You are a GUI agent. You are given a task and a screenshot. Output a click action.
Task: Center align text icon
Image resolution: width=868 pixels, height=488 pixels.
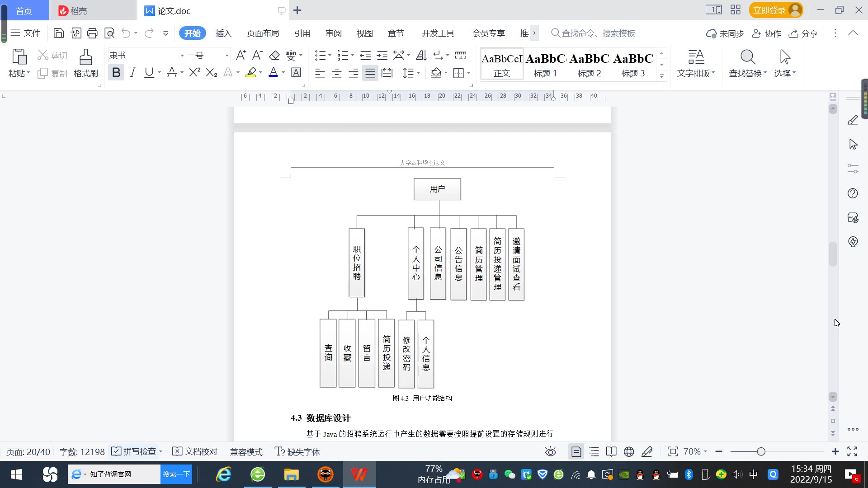(x=336, y=73)
